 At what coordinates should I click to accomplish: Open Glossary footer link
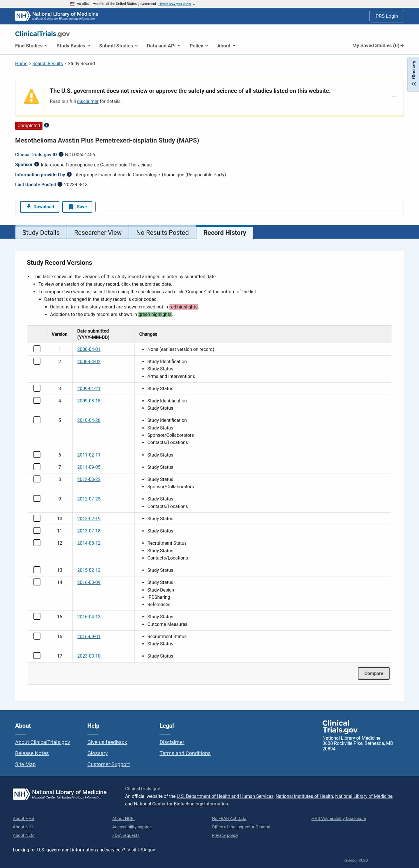(x=97, y=753)
